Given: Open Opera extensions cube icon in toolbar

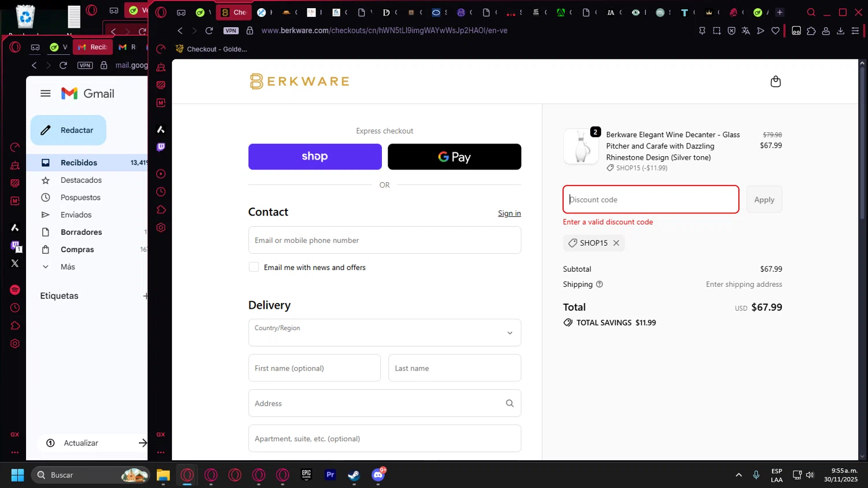Looking at the screenshot, I should [811, 31].
